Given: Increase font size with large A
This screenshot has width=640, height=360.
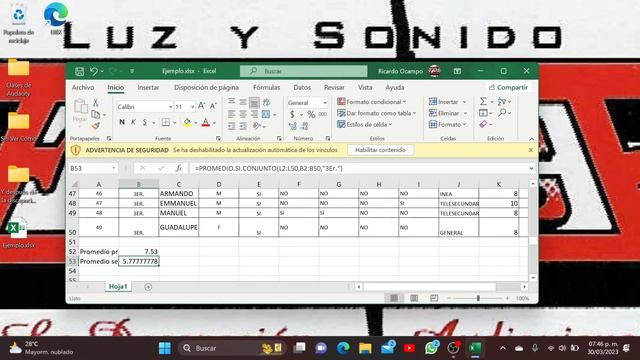Looking at the screenshot, I should coord(201,106).
